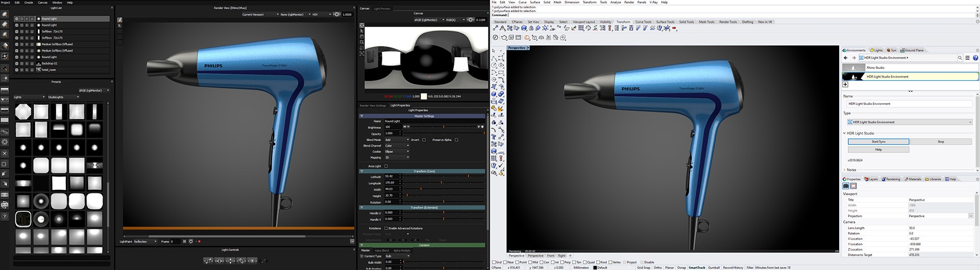The height and width of the screenshot is (270, 980).
Task: Adjust the Latitude slider
Action: pyautogui.click(x=444, y=176)
